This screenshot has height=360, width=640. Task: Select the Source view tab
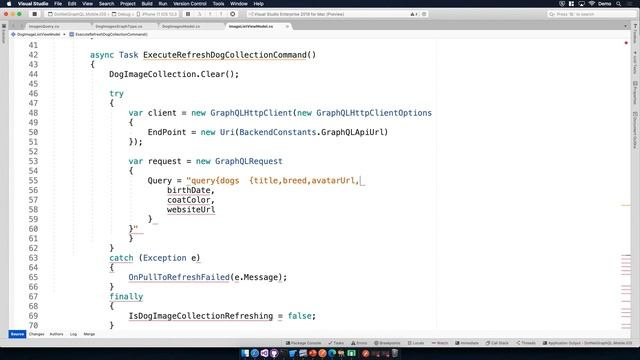click(x=17, y=334)
